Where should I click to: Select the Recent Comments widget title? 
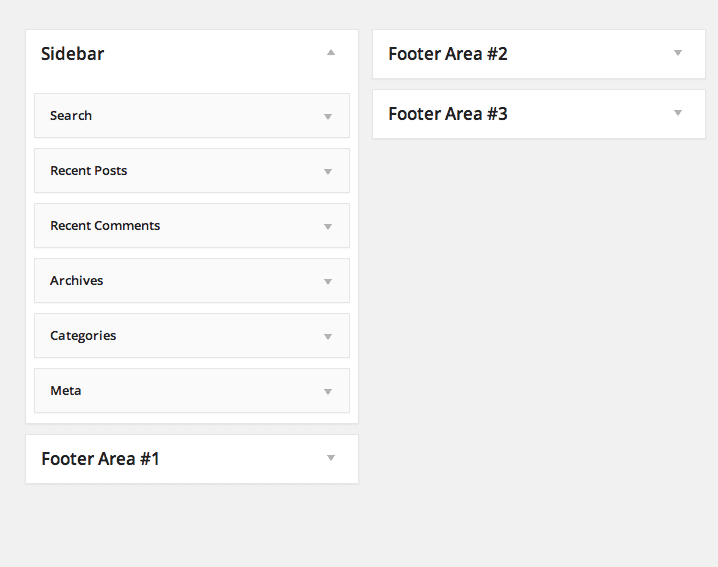[x=105, y=226]
